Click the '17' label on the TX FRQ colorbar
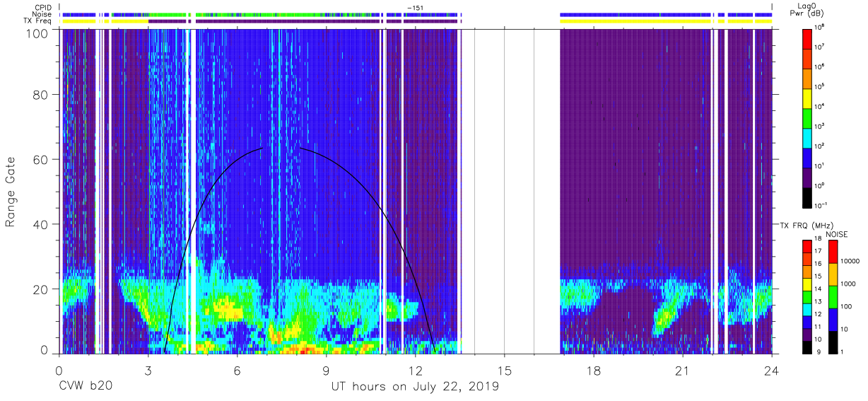The image size is (868, 401). click(x=818, y=251)
